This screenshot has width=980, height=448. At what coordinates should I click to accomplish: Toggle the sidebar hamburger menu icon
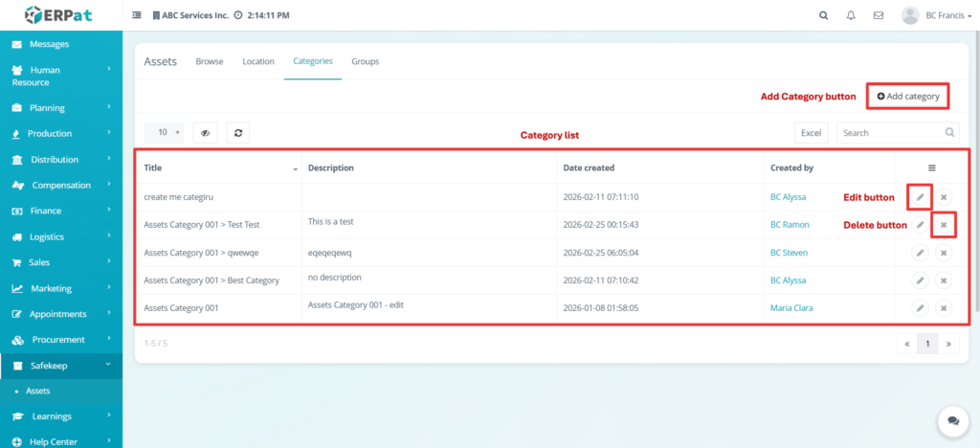(136, 15)
